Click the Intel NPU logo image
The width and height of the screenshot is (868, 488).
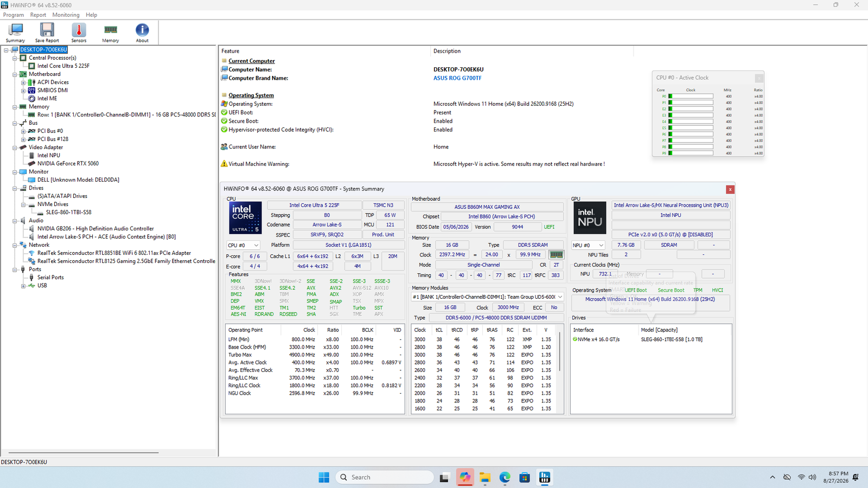(x=590, y=218)
